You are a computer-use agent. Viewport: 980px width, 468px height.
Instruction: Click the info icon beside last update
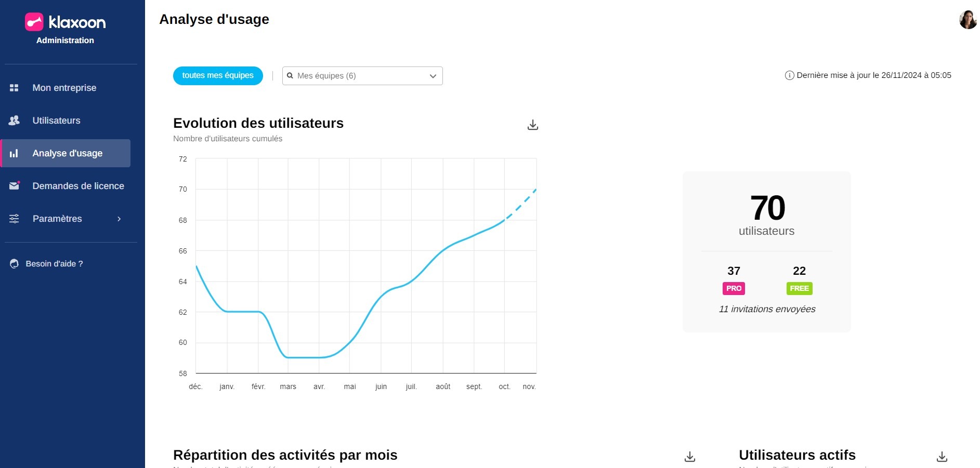click(789, 75)
